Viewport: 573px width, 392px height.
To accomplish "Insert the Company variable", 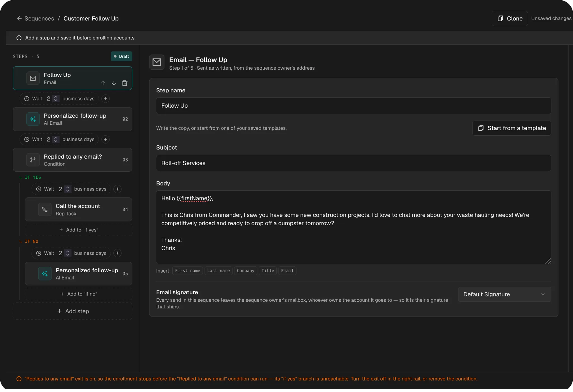I will click(x=246, y=271).
